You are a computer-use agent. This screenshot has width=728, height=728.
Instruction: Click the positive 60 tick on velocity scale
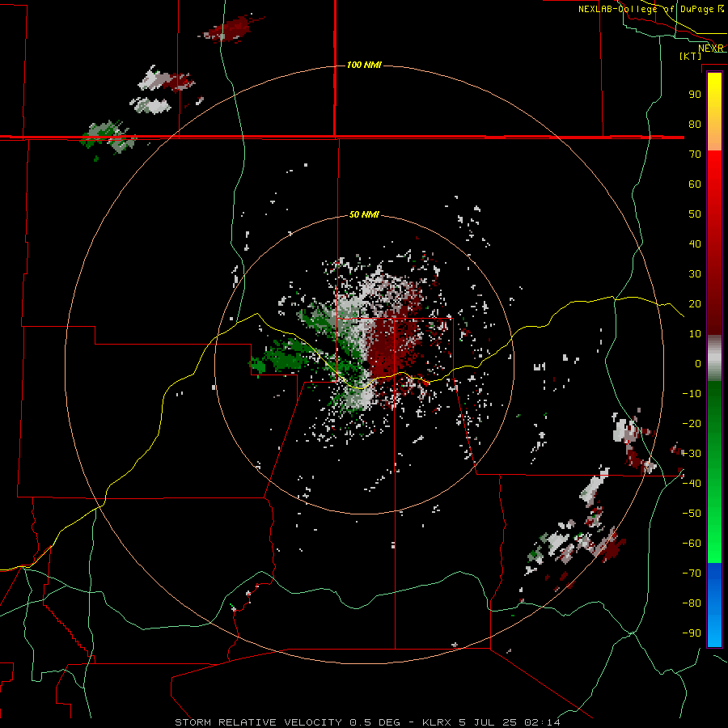click(x=695, y=184)
